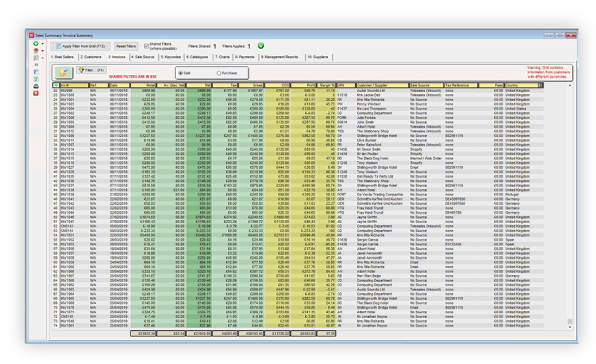Viewport: 596px width, 364px height.
Task: Click the app icon in title bar
Action: coord(32,35)
